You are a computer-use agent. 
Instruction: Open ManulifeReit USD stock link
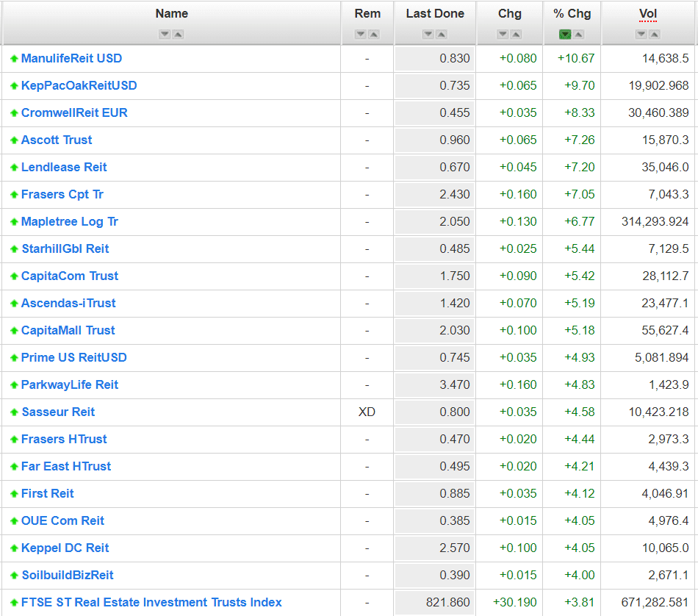[x=72, y=58]
